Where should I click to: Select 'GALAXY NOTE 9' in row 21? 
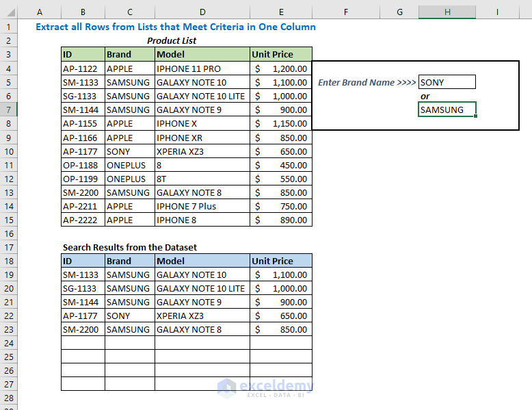tap(202, 302)
